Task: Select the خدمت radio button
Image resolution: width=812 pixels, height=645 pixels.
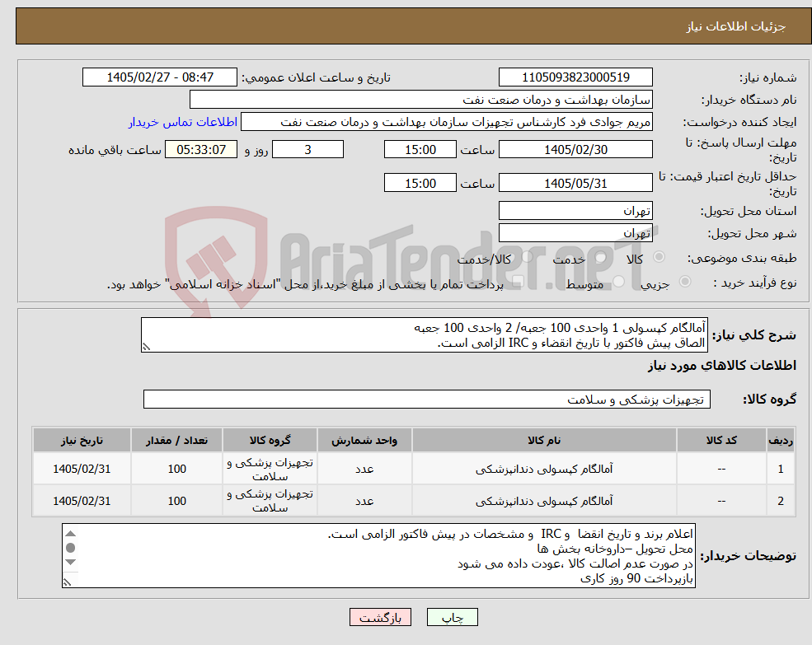Action: (x=601, y=257)
